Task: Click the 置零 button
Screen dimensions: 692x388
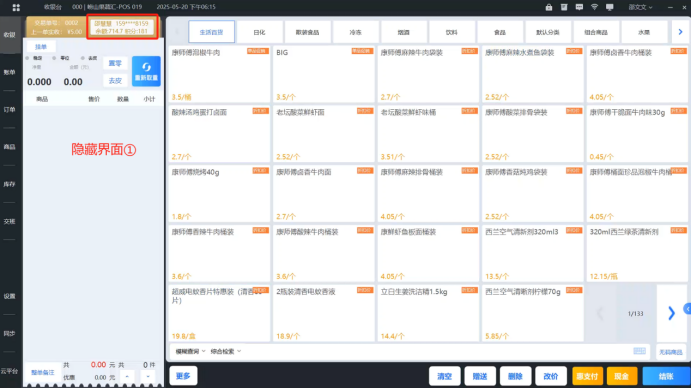Action: [115, 64]
